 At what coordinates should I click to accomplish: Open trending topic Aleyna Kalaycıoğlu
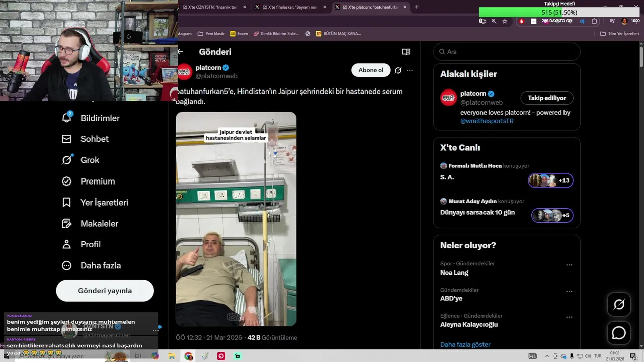pos(469,324)
